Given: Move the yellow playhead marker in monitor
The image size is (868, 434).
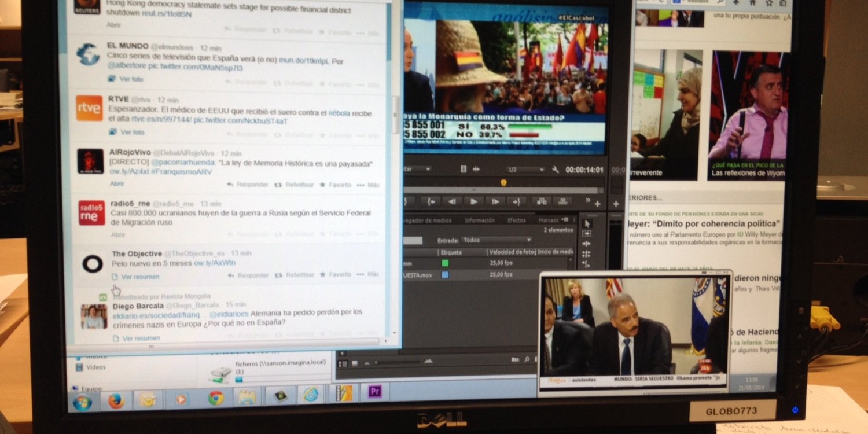Looking at the screenshot, I should (503, 183).
